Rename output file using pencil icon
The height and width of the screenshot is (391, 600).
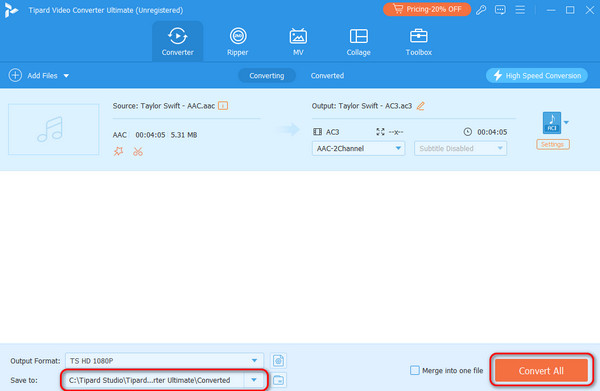[x=421, y=106]
